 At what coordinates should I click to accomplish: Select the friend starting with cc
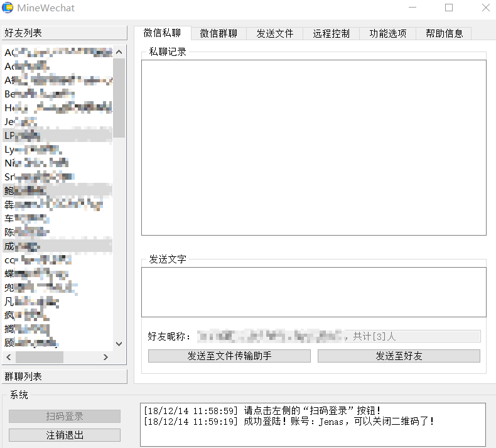pos(58,260)
